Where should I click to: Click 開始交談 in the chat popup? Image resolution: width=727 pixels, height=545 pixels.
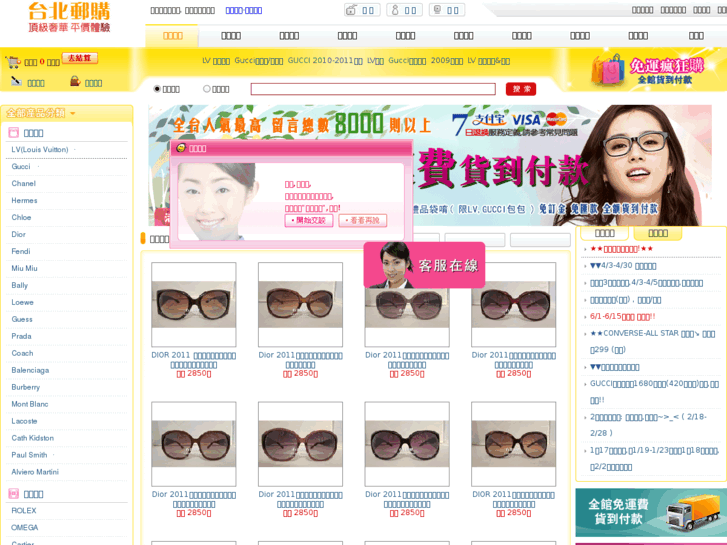click(x=309, y=220)
